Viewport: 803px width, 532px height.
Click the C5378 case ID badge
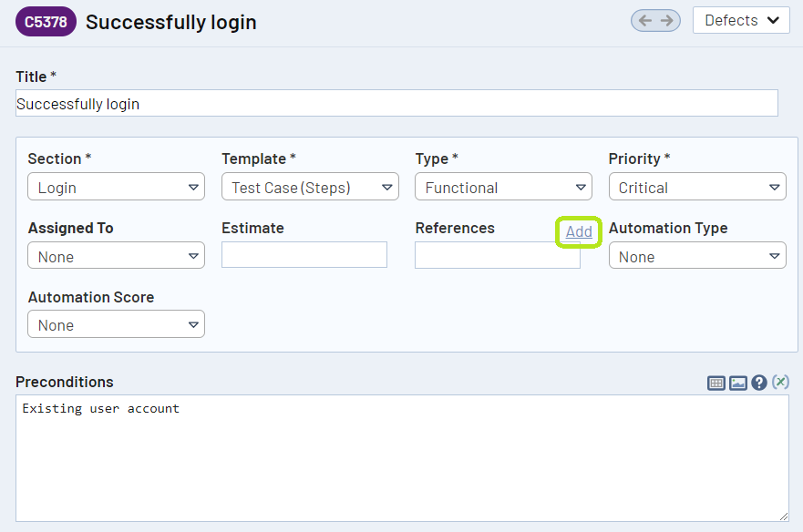(x=46, y=22)
